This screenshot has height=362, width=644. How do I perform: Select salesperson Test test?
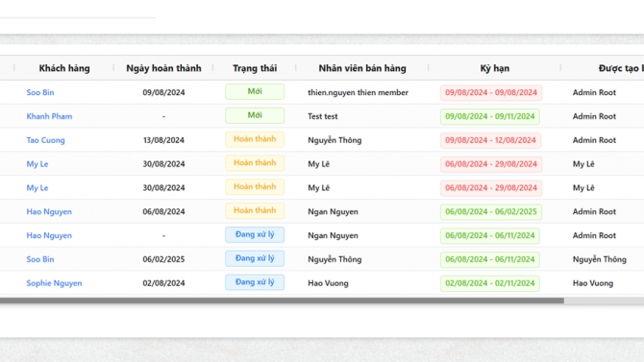[x=323, y=116]
